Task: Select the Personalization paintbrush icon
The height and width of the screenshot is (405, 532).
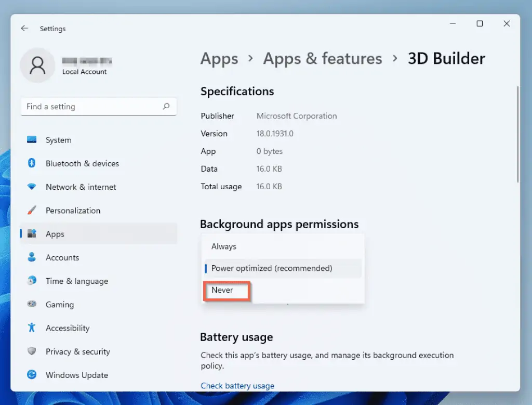Action: tap(32, 211)
